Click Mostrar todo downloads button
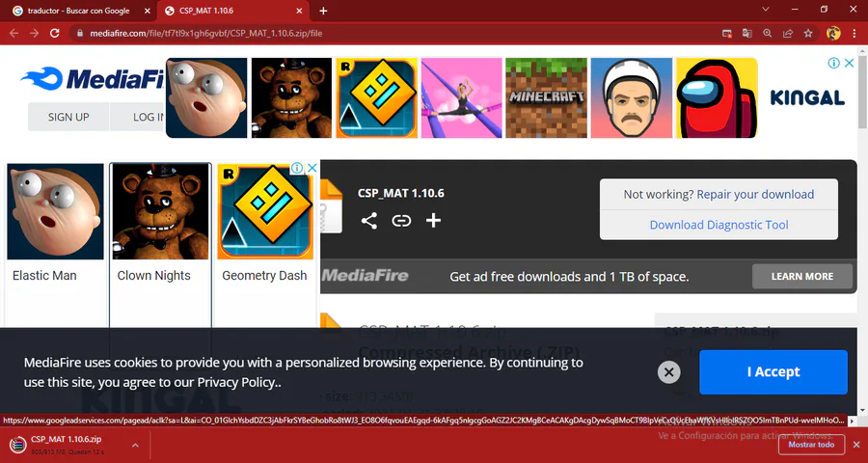 [x=811, y=444]
